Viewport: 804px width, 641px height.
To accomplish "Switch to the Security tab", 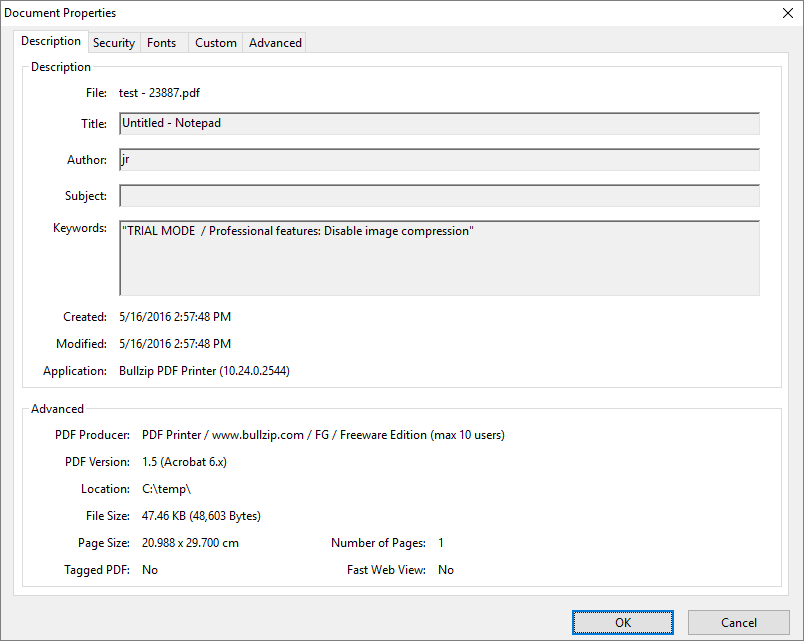I will point(114,43).
